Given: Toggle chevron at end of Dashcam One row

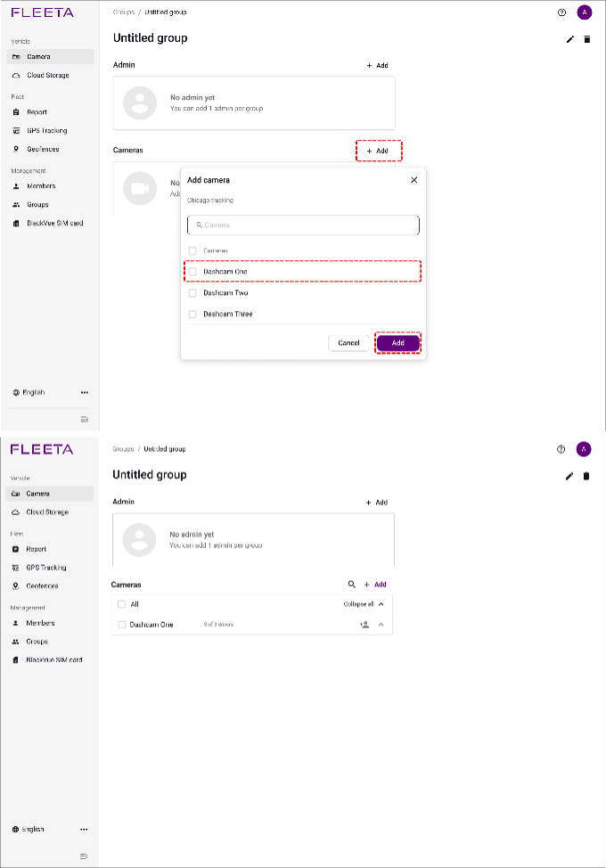Looking at the screenshot, I should tap(381, 625).
